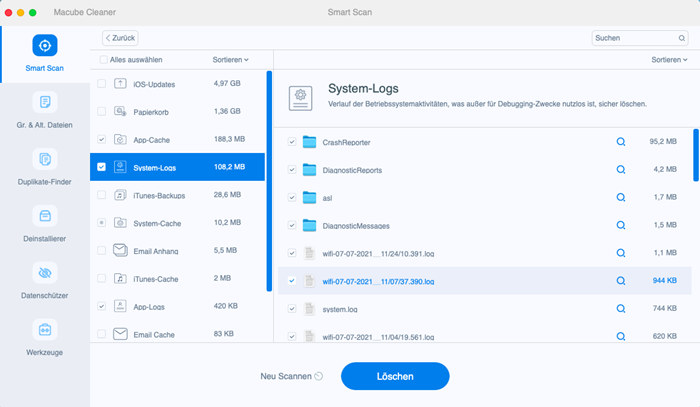This screenshot has width=700, height=407.
Task: Click the Email Anhang envelope icon
Action: [120, 250]
